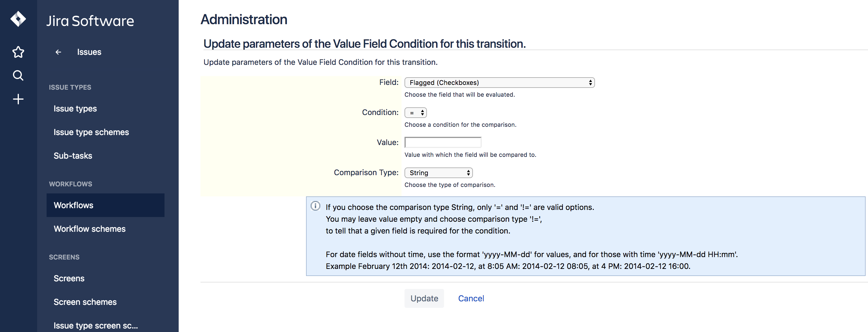Open Issue type screen schemes

[x=95, y=325]
